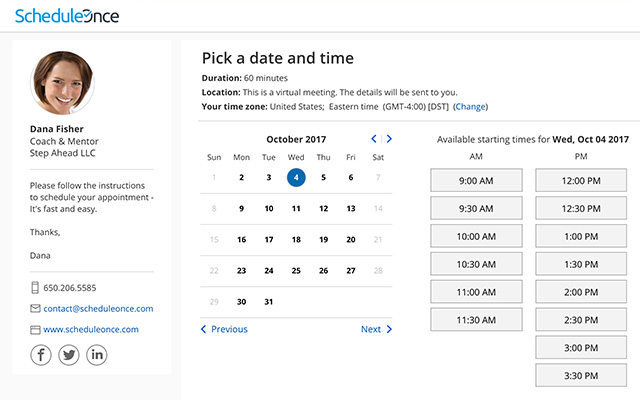Visit www.scheduleonce.com link

[91, 329]
